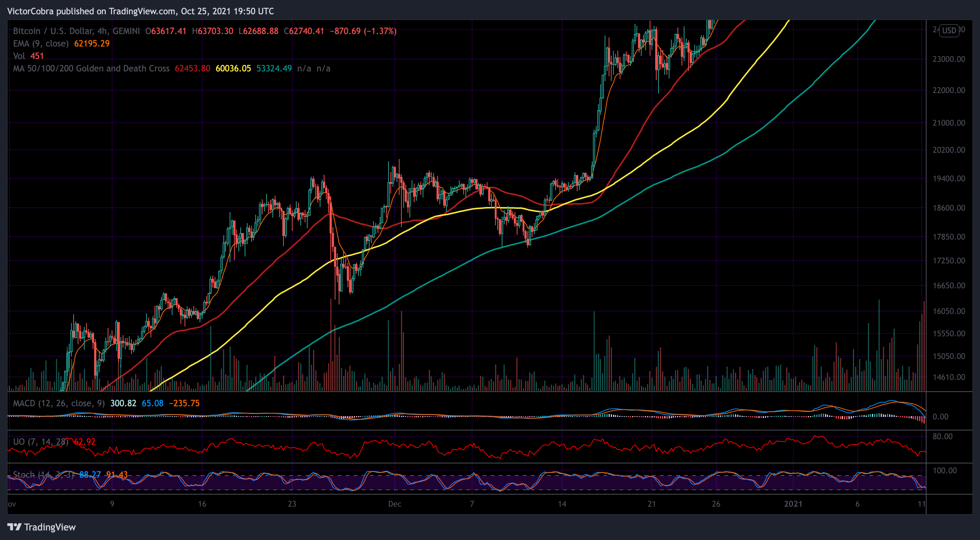Click the Stoch 100.00 axis label

pyautogui.click(x=944, y=470)
